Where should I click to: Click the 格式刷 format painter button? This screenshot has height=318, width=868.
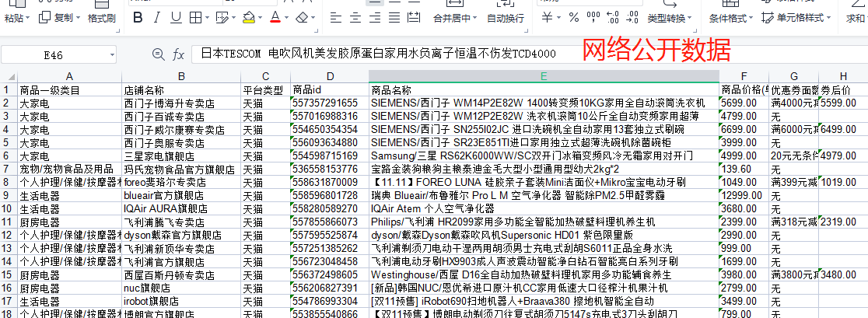[102, 18]
